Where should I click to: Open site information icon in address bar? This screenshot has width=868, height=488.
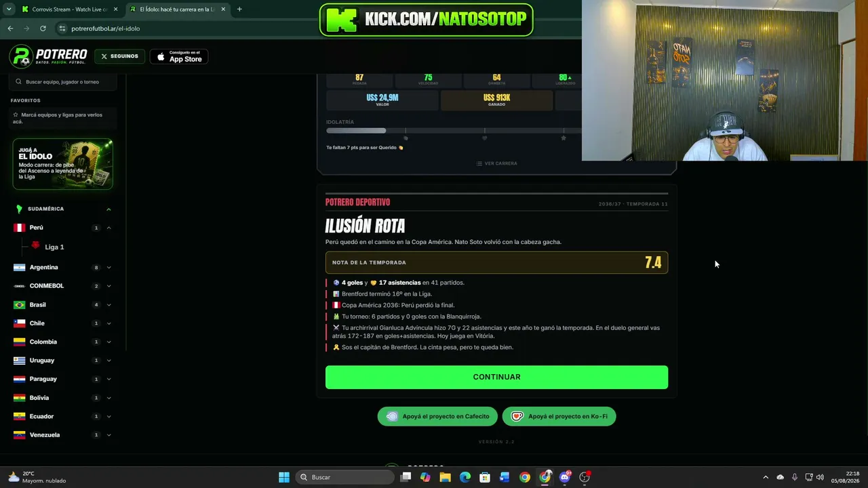(x=62, y=28)
